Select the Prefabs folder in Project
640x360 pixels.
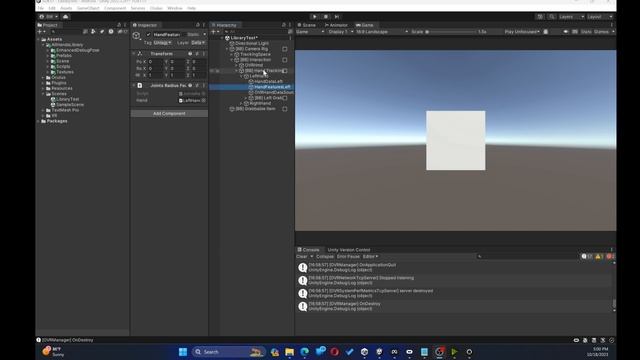(63, 56)
